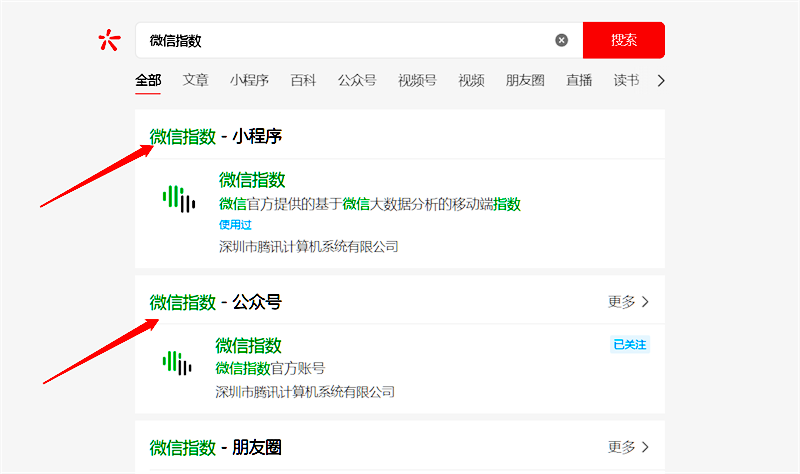Open the 微信指数 mini program title link
800x474 pixels.
point(252,180)
